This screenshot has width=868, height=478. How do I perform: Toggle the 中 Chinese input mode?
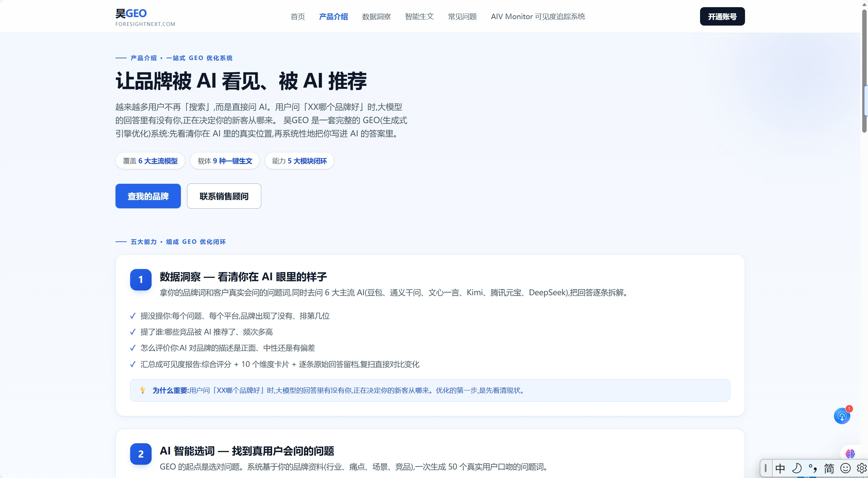tap(780, 468)
